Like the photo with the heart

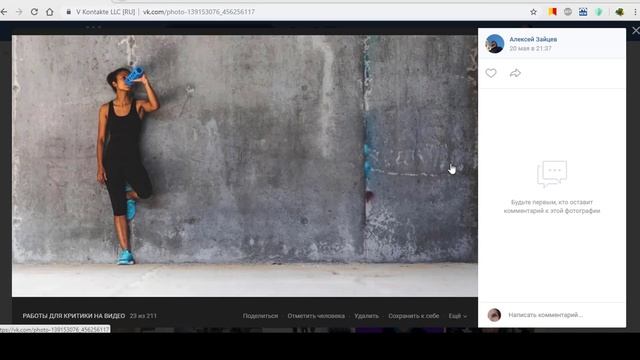491,73
